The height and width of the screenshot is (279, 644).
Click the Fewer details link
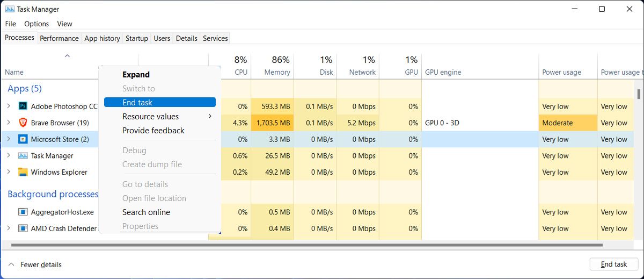coord(41,264)
